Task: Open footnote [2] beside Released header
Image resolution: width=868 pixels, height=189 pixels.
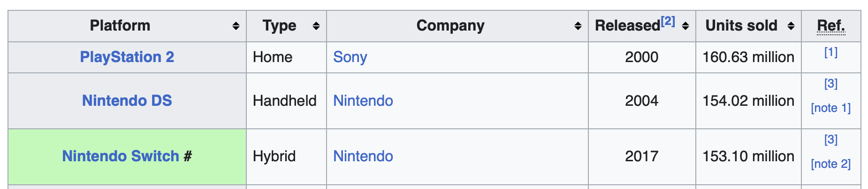Action: pos(668,21)
